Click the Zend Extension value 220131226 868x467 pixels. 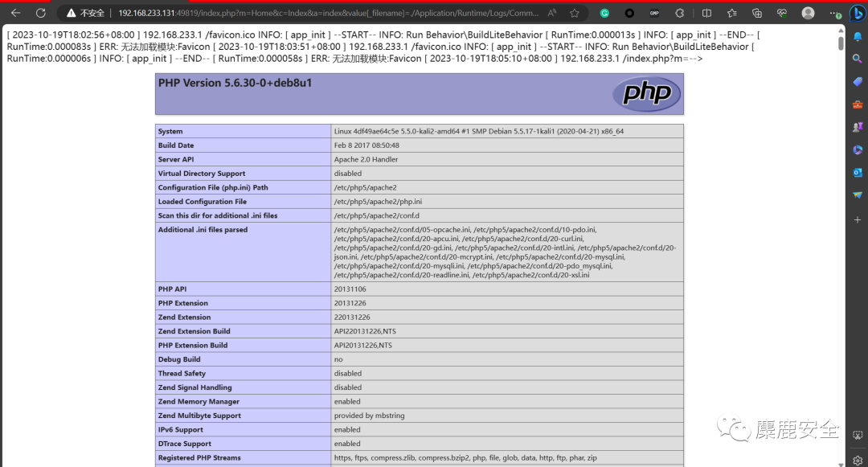coord(352,317)
